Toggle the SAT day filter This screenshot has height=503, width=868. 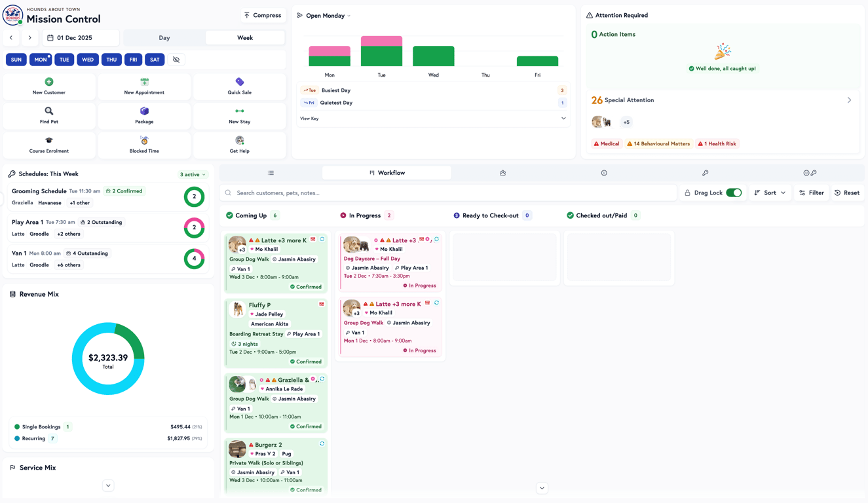[155, 60]
